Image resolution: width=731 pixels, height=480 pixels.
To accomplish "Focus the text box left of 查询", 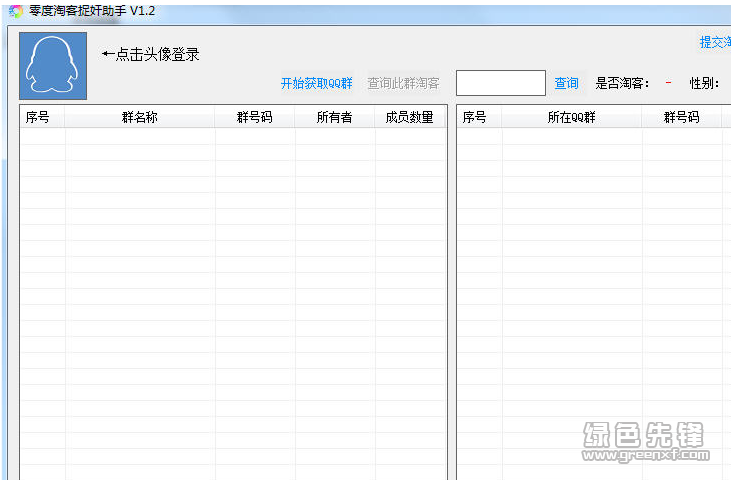I will click(x=500, y=83).
